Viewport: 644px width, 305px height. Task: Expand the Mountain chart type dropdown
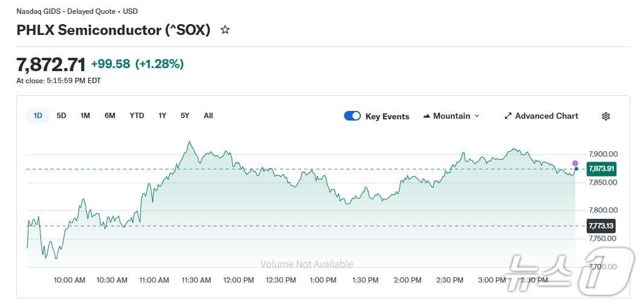[x=451, y=116]
